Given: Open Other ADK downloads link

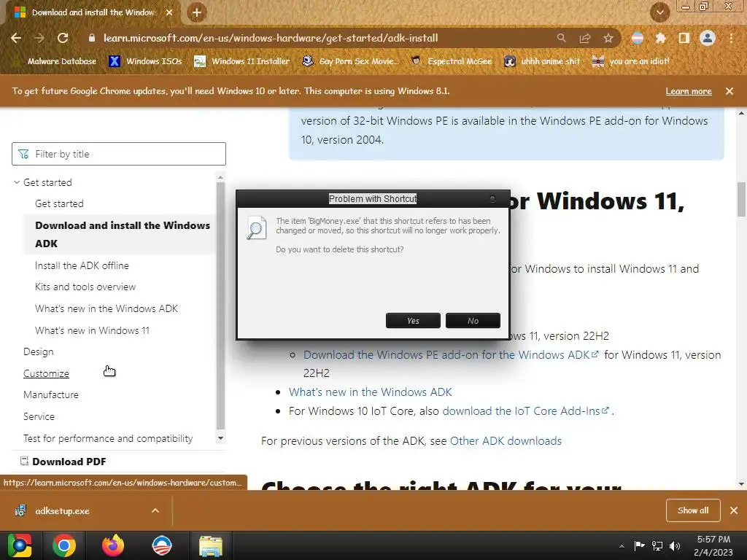Looking at the screenshot, I should 506,441.
